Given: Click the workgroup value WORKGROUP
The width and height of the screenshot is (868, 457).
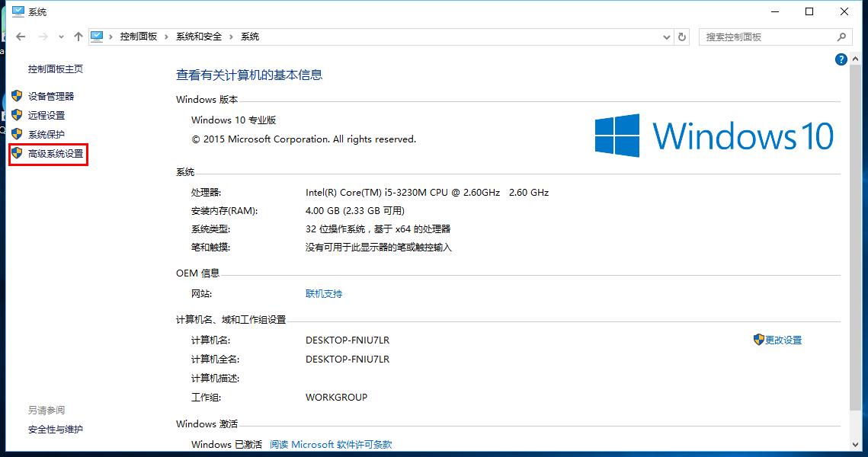Looking at the screenshot, I should tap(336, 398).
